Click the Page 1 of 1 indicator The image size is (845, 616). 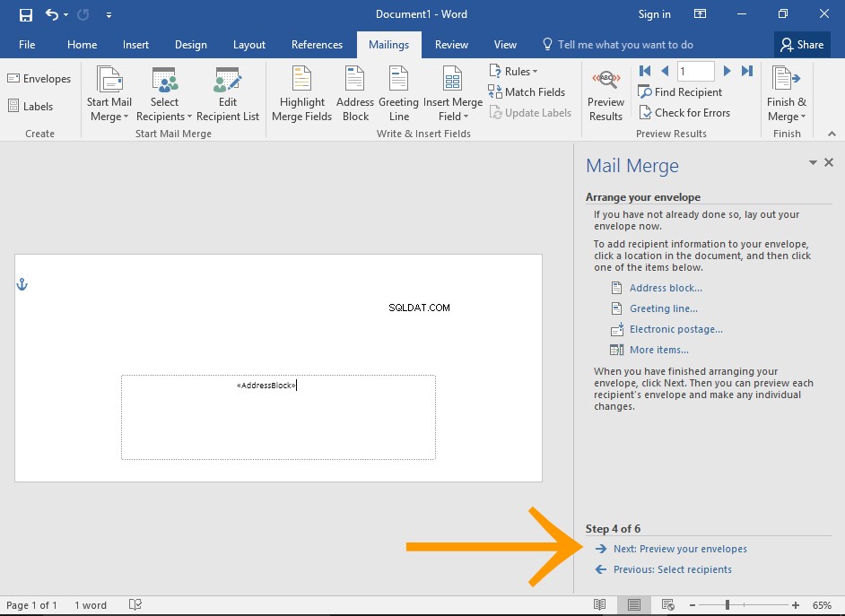click(x=31, y=605)
